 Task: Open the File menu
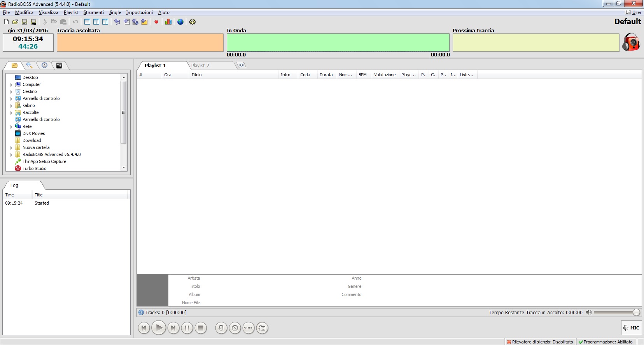[x=6, y=12]
